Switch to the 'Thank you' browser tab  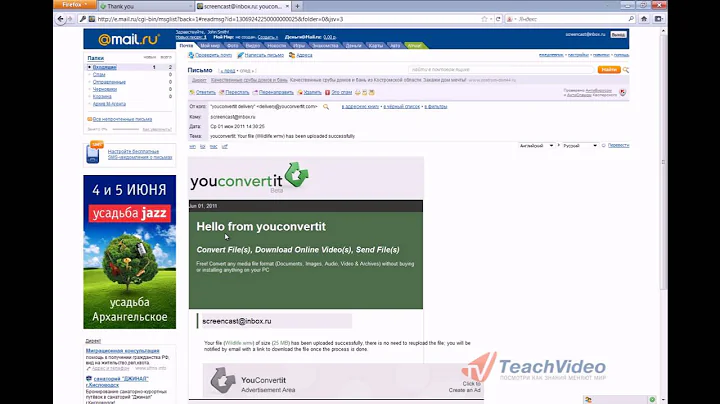(x=145, y=6)
